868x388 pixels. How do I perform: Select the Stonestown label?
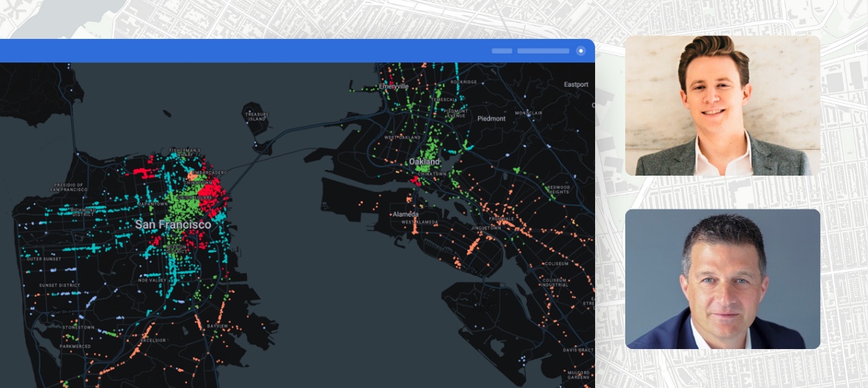(x=79, y=327)
